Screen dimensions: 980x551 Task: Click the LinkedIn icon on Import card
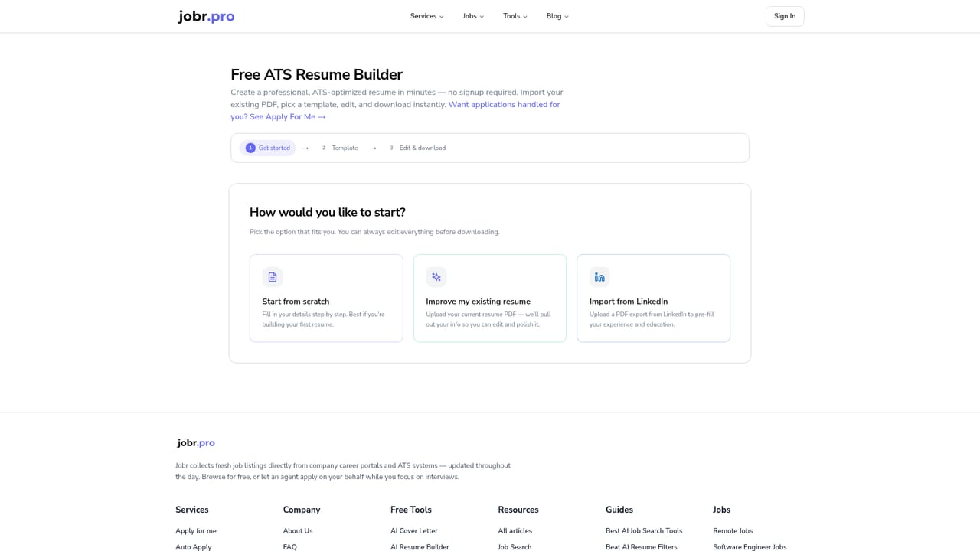coord(599,277)
